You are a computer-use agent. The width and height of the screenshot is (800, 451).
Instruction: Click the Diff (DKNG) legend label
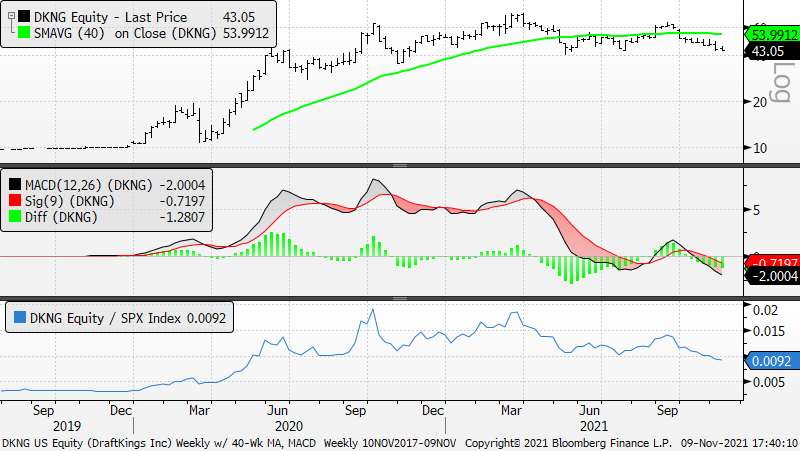61,217
